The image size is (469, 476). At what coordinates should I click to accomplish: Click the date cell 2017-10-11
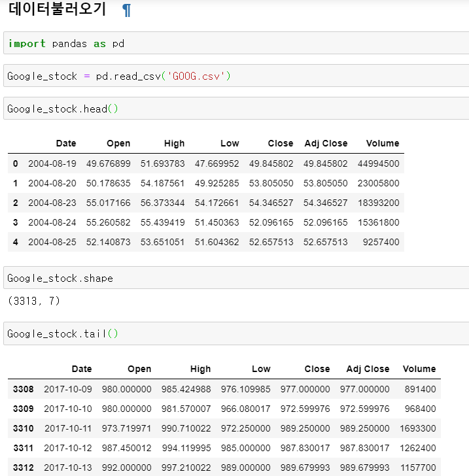point(68,428)
